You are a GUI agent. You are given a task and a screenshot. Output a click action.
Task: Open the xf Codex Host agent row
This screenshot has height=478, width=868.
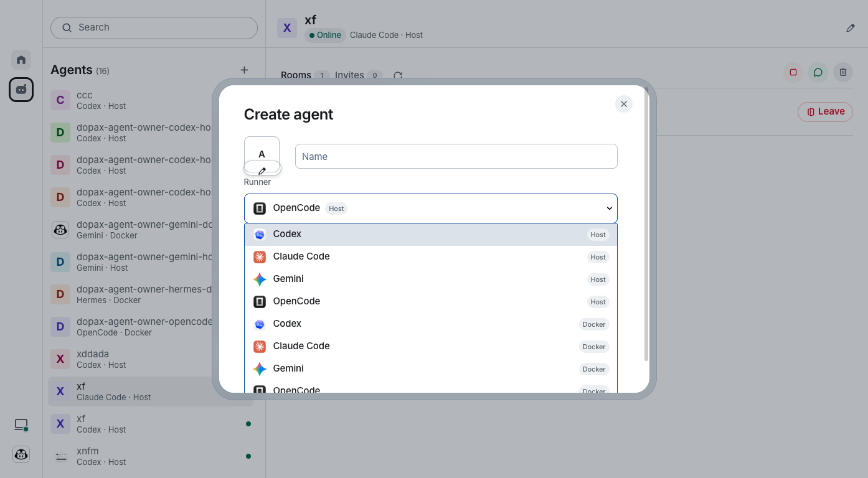(x=151, y=424)
